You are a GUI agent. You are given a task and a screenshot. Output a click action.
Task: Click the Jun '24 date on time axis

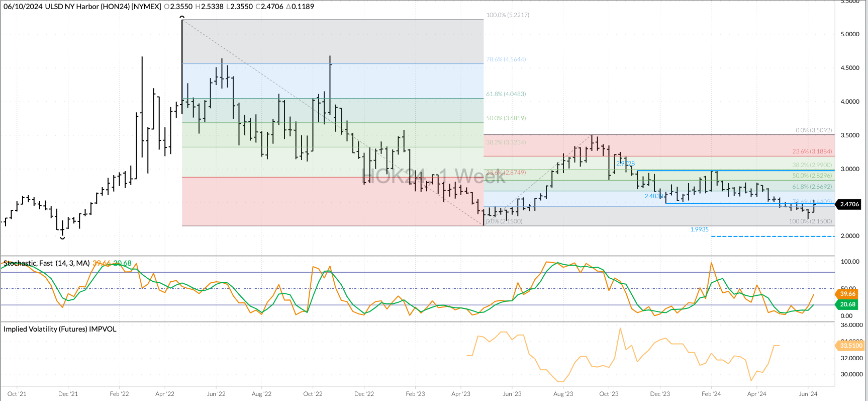pos(808,394)
